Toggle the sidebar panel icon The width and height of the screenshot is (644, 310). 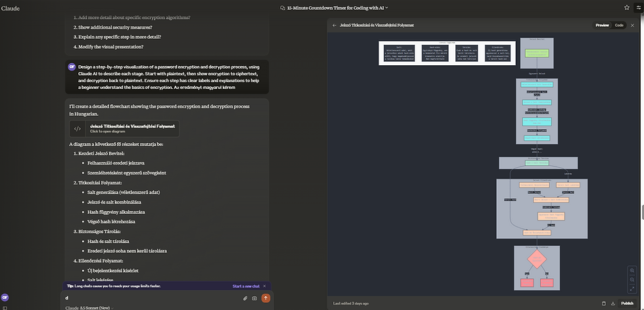click(5, 307)
